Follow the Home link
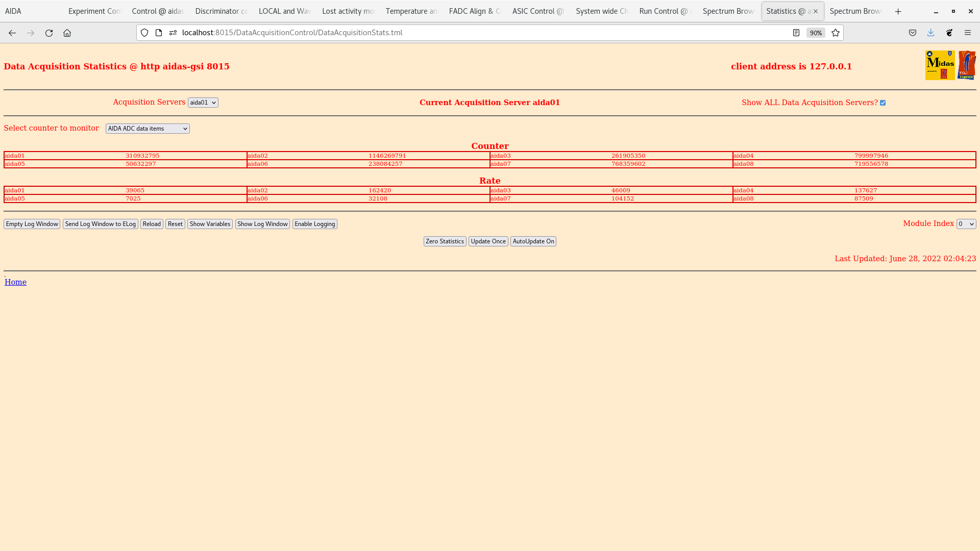Viewport: 980px width, 551px height. [15, 282]
